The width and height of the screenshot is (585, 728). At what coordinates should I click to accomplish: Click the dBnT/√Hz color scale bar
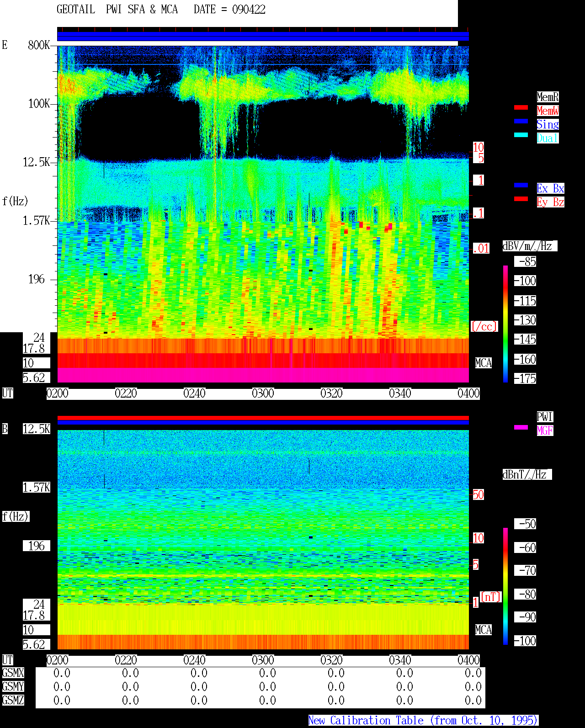[x=505, y=586]
